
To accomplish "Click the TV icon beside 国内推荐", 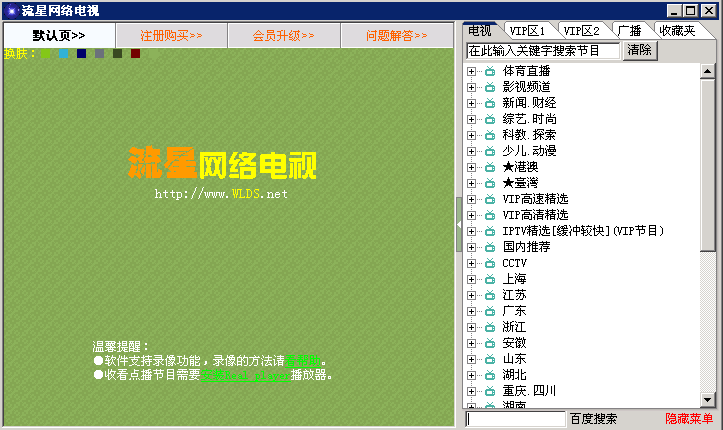I will [490, 247].
